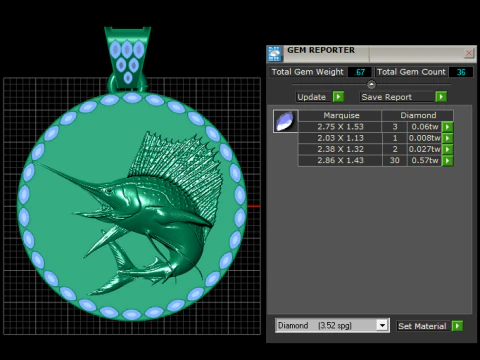Click the Diamond column header

[418, 115]
